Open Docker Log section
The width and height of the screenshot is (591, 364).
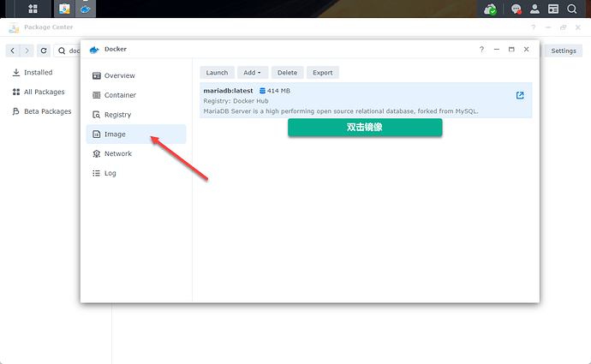136,173
